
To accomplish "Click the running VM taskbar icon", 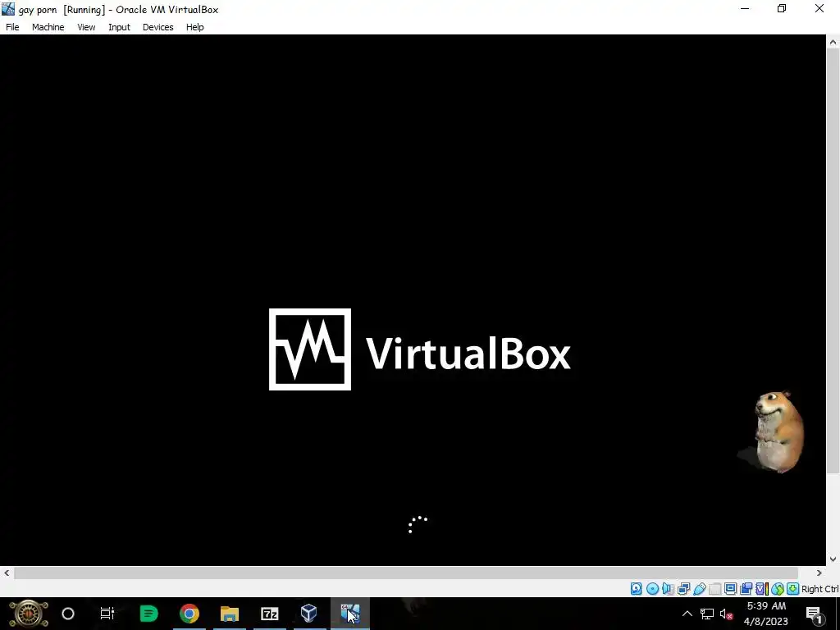I will tap(349, 614).
